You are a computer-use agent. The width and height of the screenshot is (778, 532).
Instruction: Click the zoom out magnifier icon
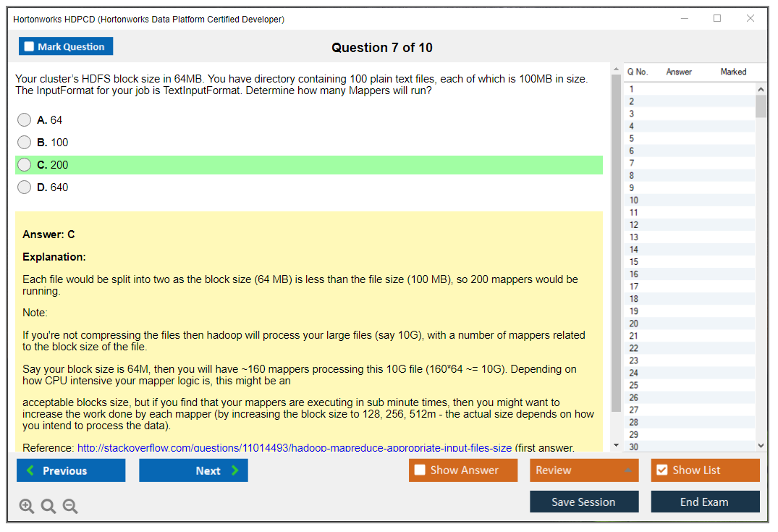(x=70, y=507)
